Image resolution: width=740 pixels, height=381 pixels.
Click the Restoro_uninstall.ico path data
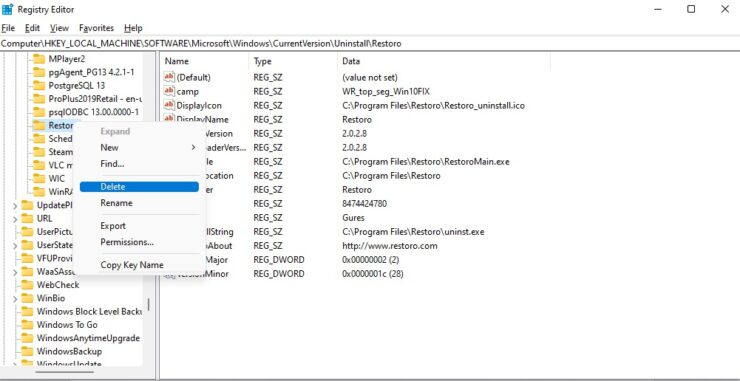coord(433,105)
